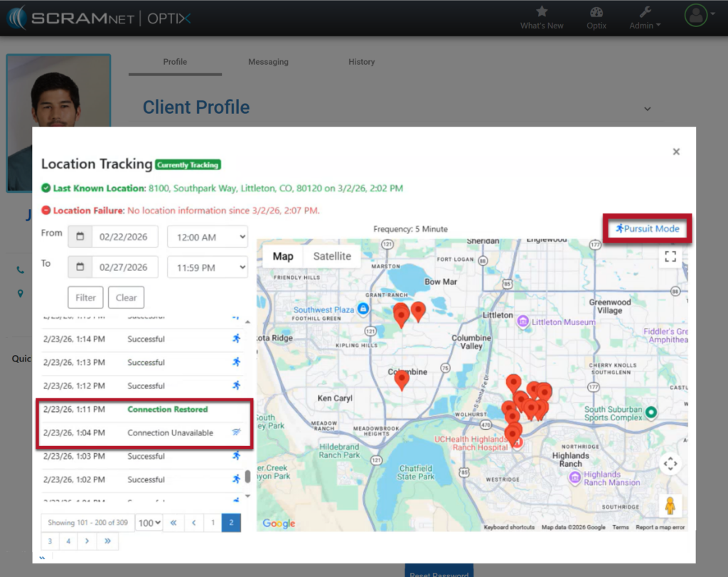Activate Pursuit Mode link
Image resolution: width=728 pixels, height=577 pixels.
click(648, 228)
